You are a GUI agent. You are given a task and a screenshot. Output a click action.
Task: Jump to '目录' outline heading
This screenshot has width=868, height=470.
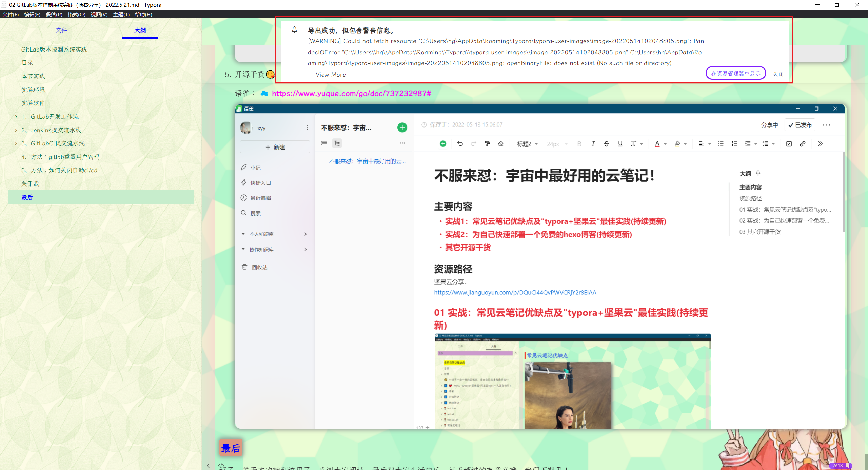27,63
